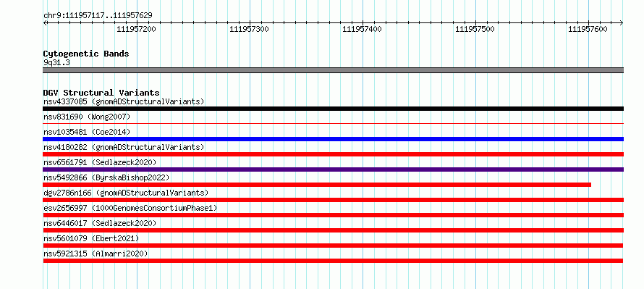Click the right arrowhead of the ruler
Image resolution: width=644 pixels, height=289 pixels.
tap(622, 22)
